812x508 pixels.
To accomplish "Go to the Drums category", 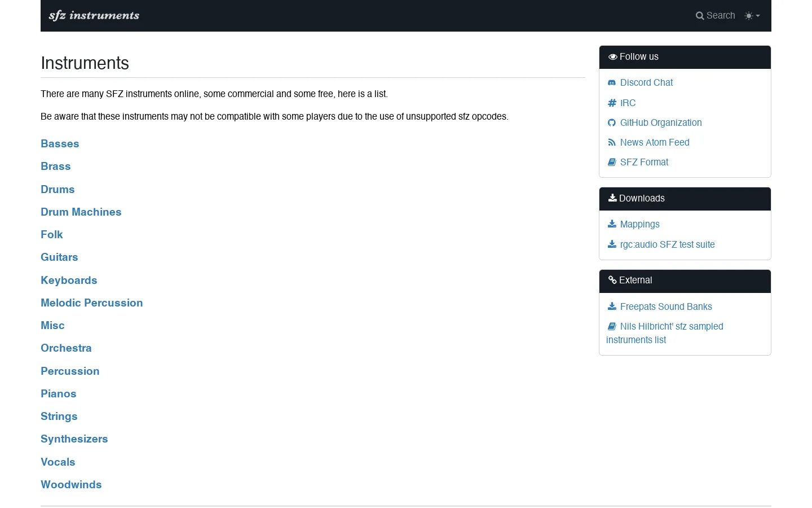I will point(58,189).
